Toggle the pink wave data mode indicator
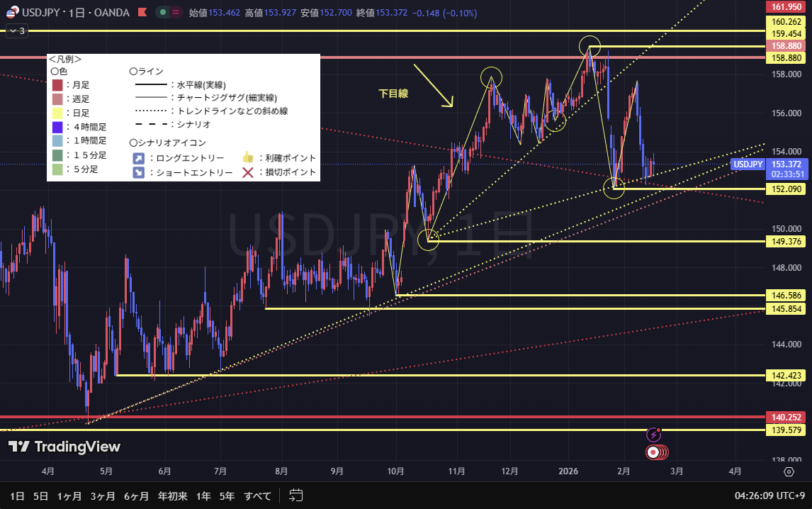The image size is (812, 509). (x=176, y=12)
